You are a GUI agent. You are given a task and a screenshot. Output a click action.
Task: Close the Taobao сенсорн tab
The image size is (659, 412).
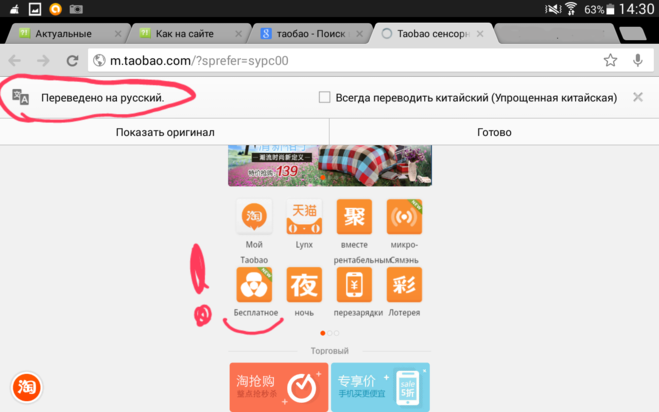[480, 34]
